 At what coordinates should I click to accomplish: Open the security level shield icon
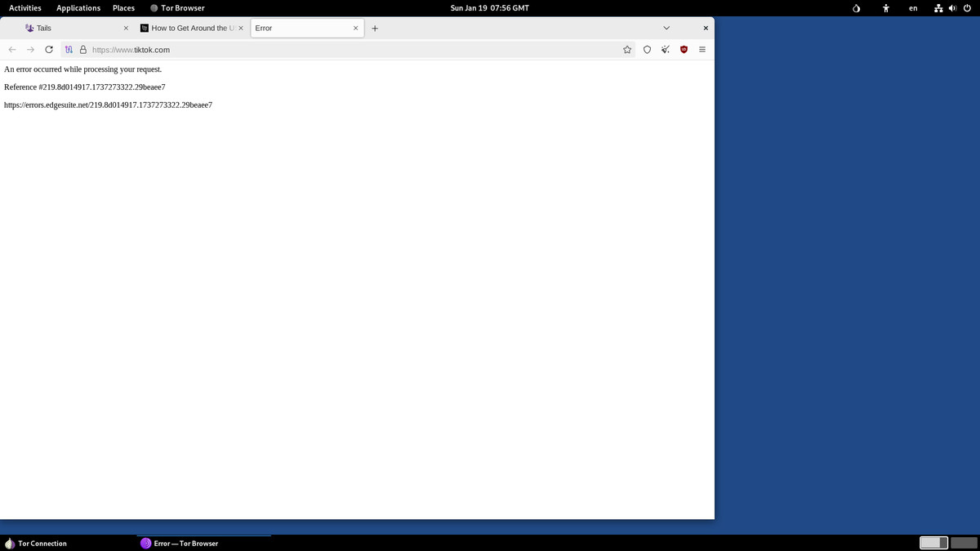(647, 50)
